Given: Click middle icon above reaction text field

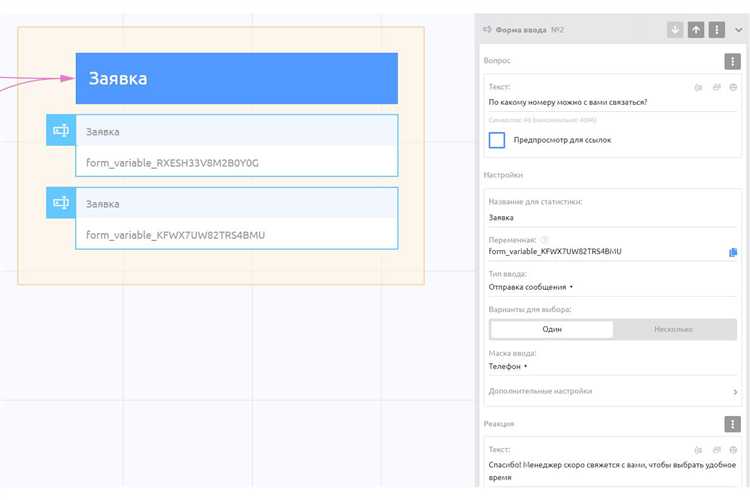Looking at the screenshot, I should [717, 450].
